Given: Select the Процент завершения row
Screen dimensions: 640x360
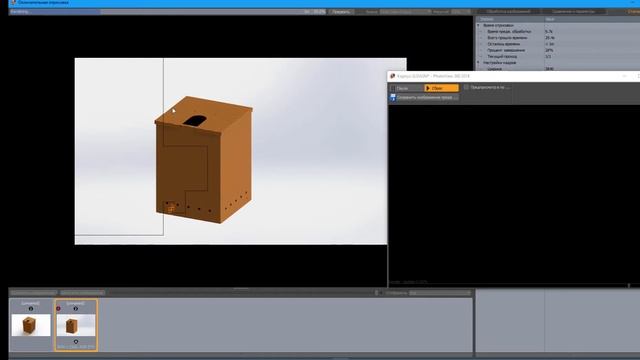Looking at the screenshot, I should point(558,50).
